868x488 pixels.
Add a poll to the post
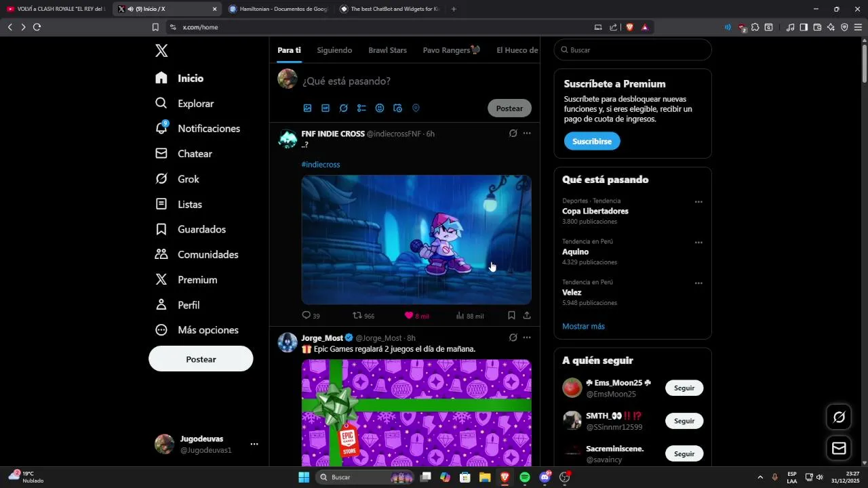(x=361, y=108)
